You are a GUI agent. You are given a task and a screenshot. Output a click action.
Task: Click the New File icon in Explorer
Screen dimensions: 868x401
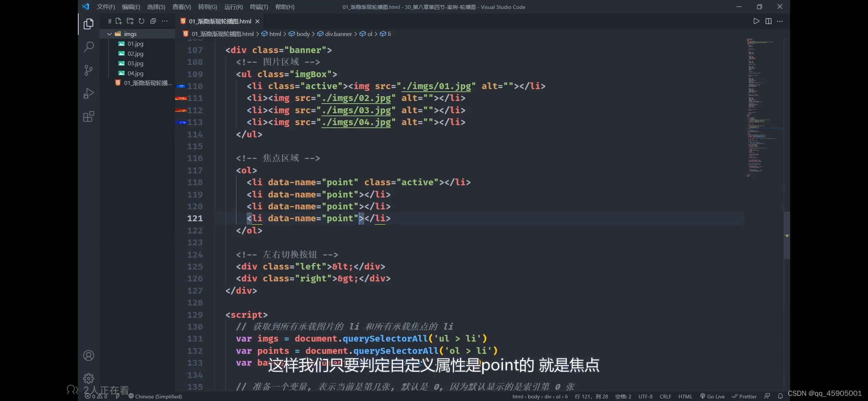pyautogui.click(x=119, y=21)
